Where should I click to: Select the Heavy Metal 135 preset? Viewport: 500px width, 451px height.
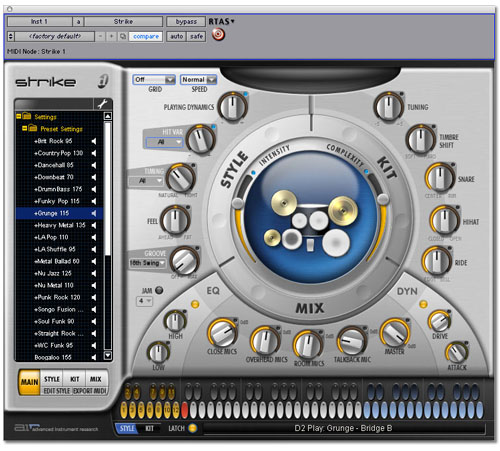60,225
